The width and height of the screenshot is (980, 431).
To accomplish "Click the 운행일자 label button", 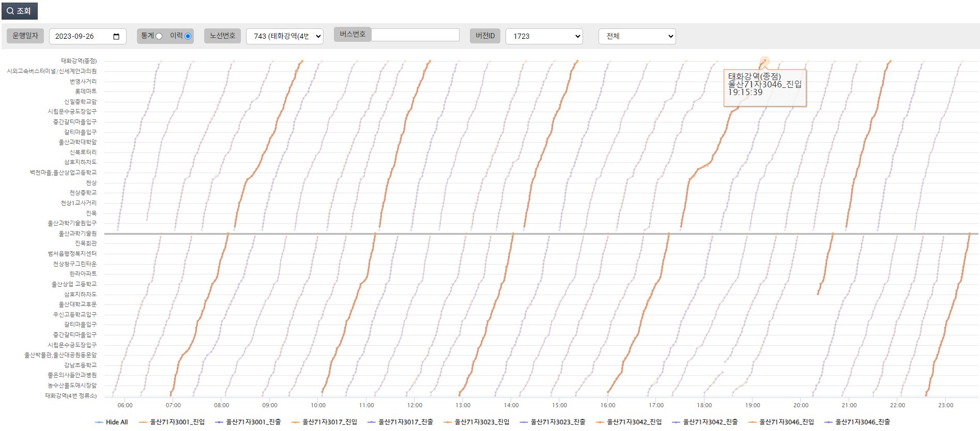I will (x=25, y=36).
